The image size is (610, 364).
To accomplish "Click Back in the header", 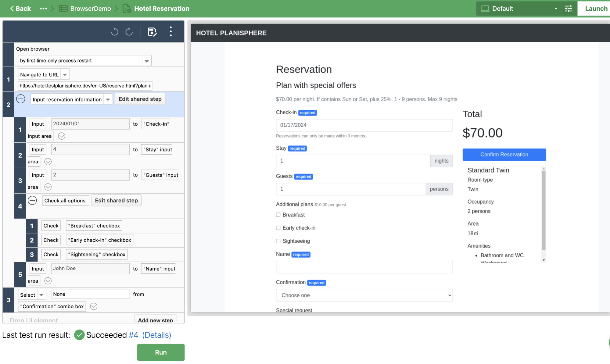I will [x=20, y=9].
